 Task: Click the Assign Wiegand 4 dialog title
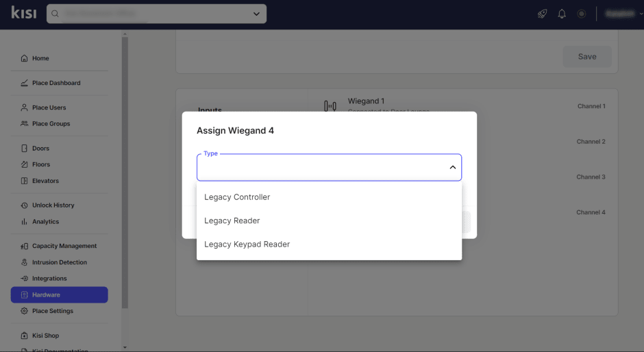click(x=236, y=131)
